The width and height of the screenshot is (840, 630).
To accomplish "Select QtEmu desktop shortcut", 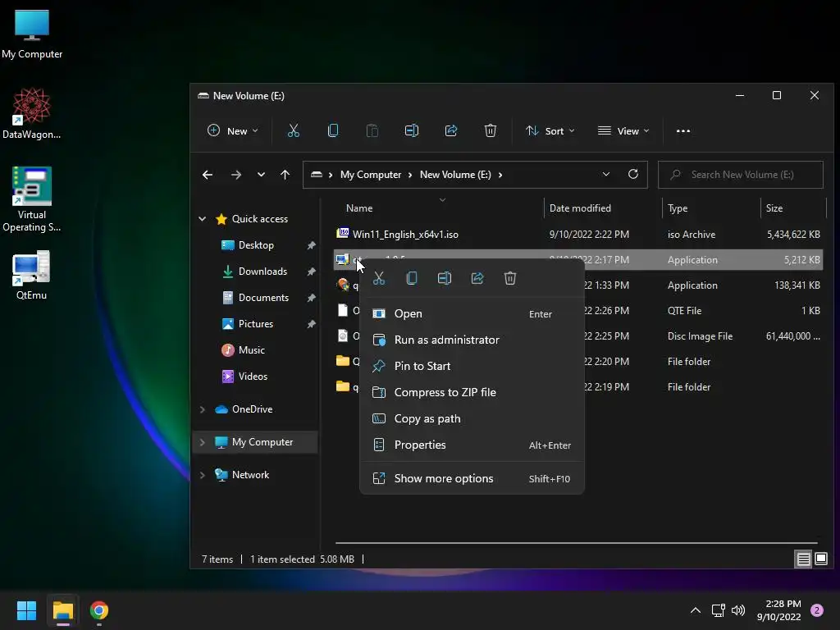I will coord(32,275).
